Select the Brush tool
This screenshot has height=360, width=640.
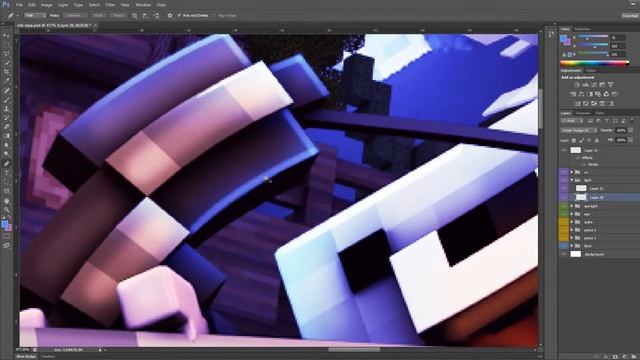[7, 100]
